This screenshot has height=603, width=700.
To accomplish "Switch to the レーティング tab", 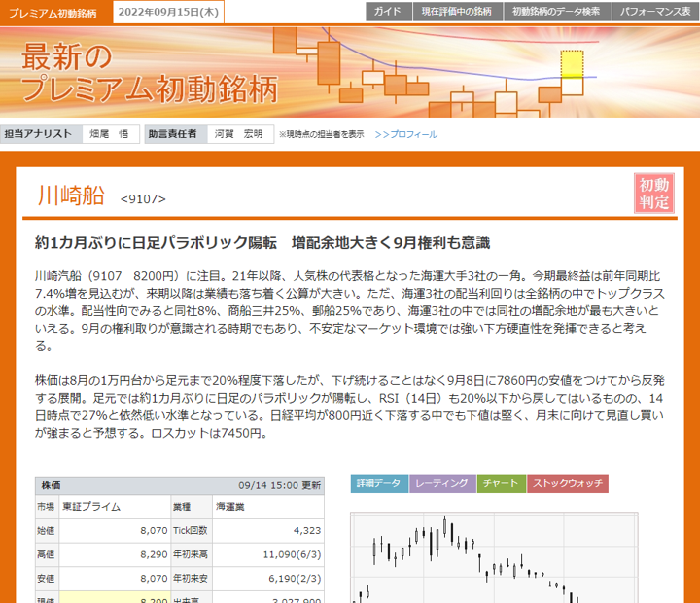I will 442,483.
